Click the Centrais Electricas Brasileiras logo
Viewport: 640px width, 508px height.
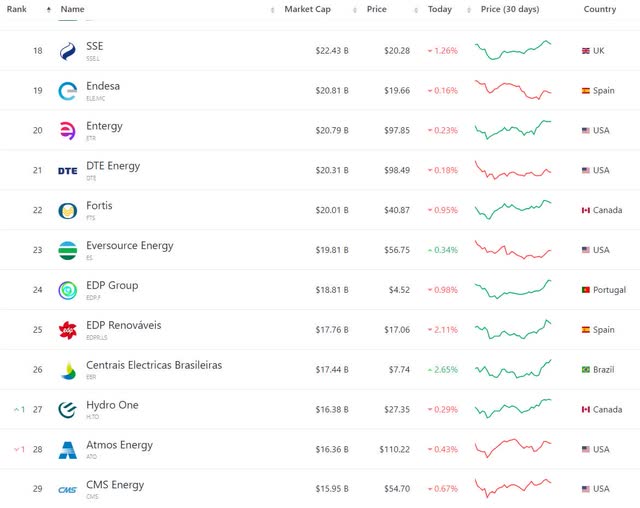click(x=67, y=370)
